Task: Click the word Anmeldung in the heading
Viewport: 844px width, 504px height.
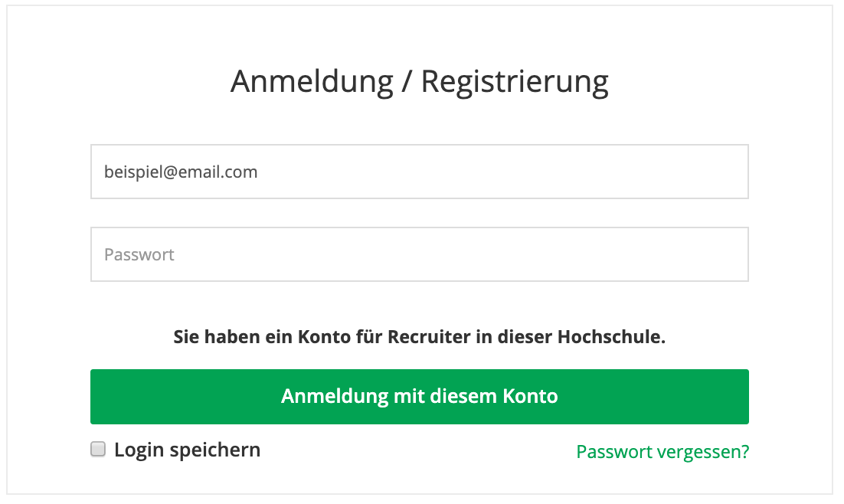Action: pyautogui.click(x=312, y=82)
